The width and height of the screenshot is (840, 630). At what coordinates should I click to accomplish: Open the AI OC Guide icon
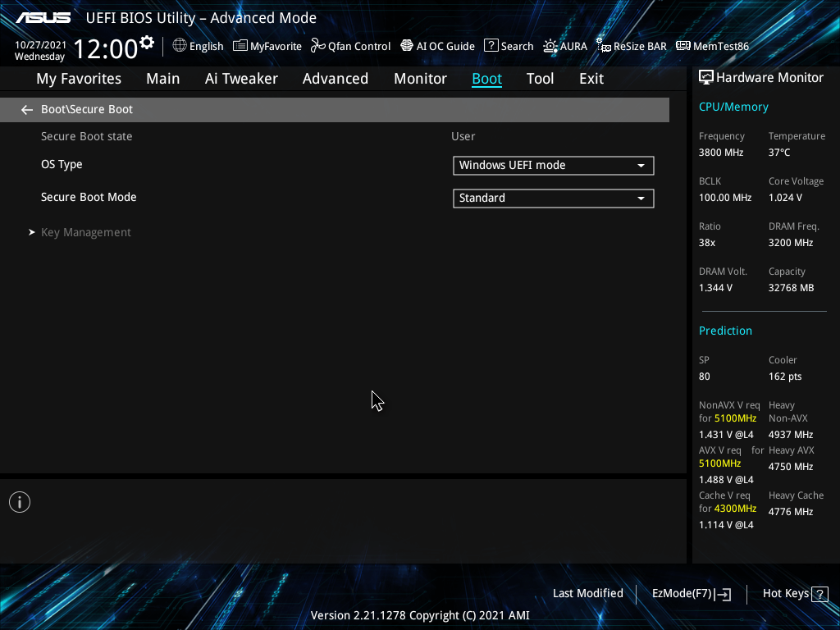click(x=407, y=46)
